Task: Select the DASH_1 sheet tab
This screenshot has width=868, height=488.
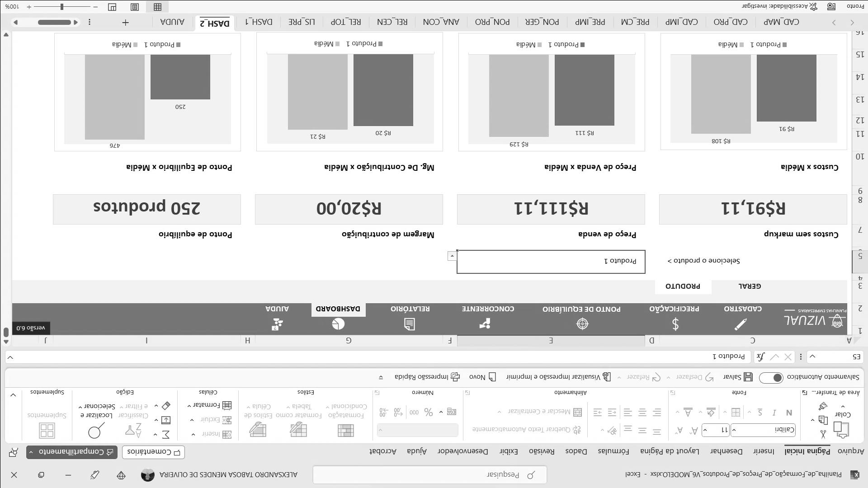Action: coord(259,22)
